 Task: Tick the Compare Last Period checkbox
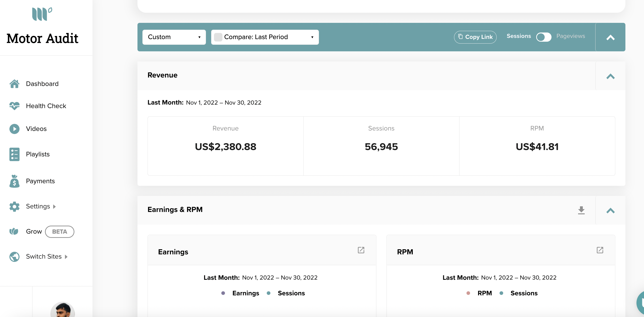click(218, 37)
